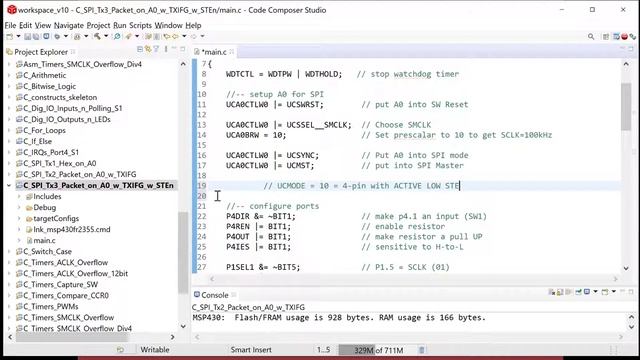The image size is (640, 360).
Task: Click the Open Console icon
Action: point(605,292)
